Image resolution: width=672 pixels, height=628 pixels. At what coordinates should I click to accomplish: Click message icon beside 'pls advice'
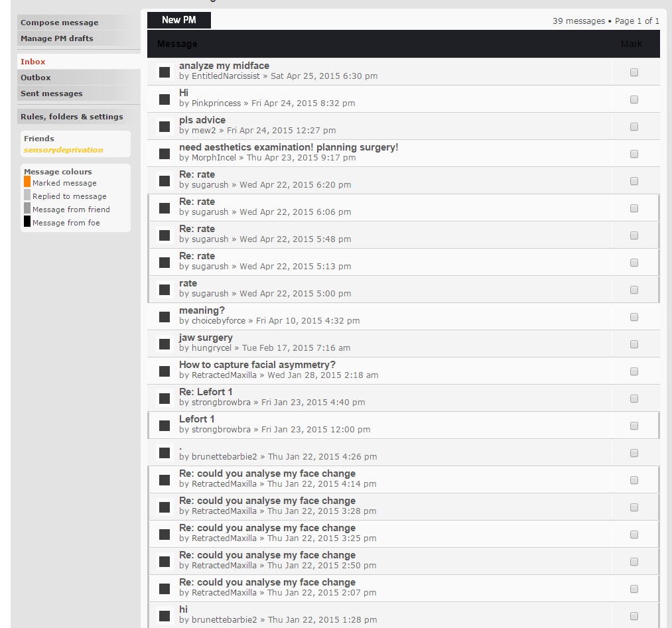coord(165,127)
